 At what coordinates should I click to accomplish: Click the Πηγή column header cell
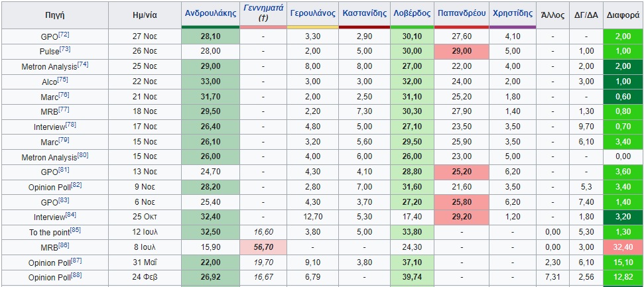[x=54, y=13]
